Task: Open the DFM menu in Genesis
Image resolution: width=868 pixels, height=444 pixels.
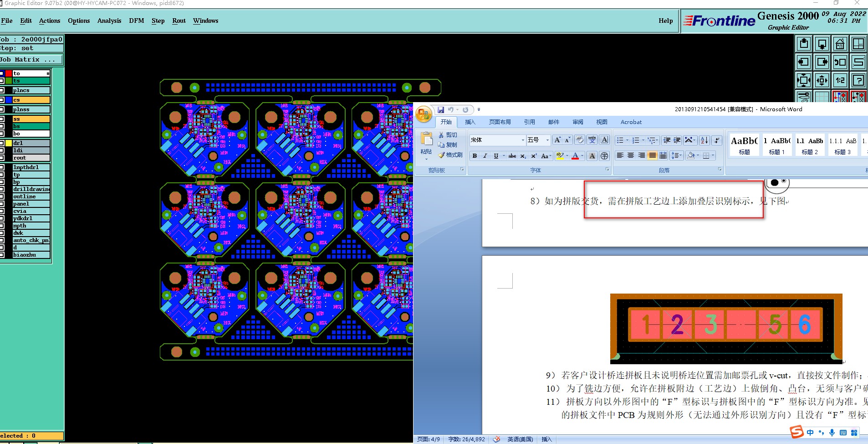Action: coord(137,21)
